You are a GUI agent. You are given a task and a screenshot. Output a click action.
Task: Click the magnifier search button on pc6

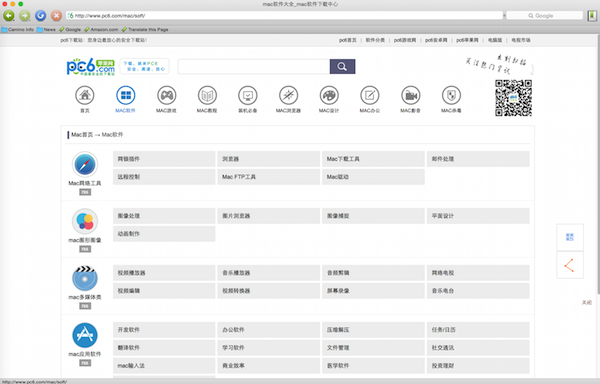[x=342, y=67]
